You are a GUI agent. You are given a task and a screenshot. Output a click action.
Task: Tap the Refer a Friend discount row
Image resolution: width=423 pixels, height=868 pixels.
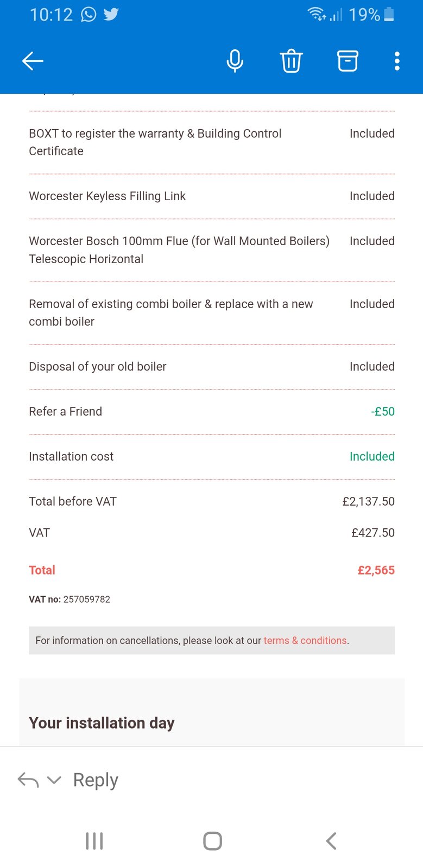coord(211,412)
